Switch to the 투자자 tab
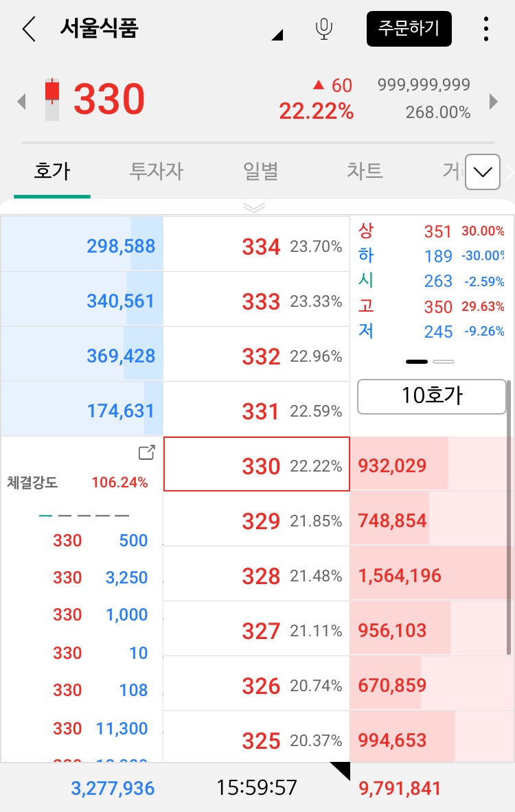 click(155, 172)
